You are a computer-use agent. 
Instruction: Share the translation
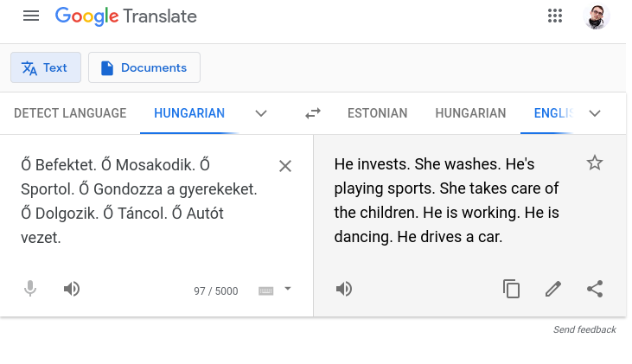tap(595, 289)
